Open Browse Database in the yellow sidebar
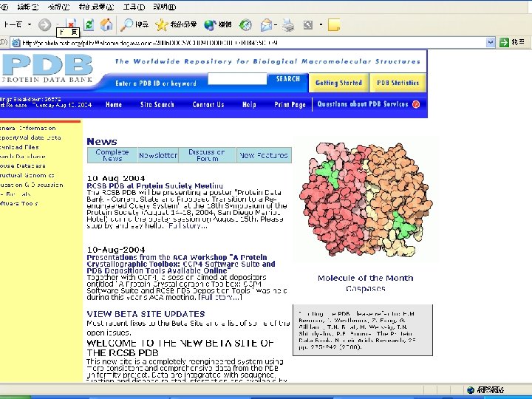 (23, 166)
